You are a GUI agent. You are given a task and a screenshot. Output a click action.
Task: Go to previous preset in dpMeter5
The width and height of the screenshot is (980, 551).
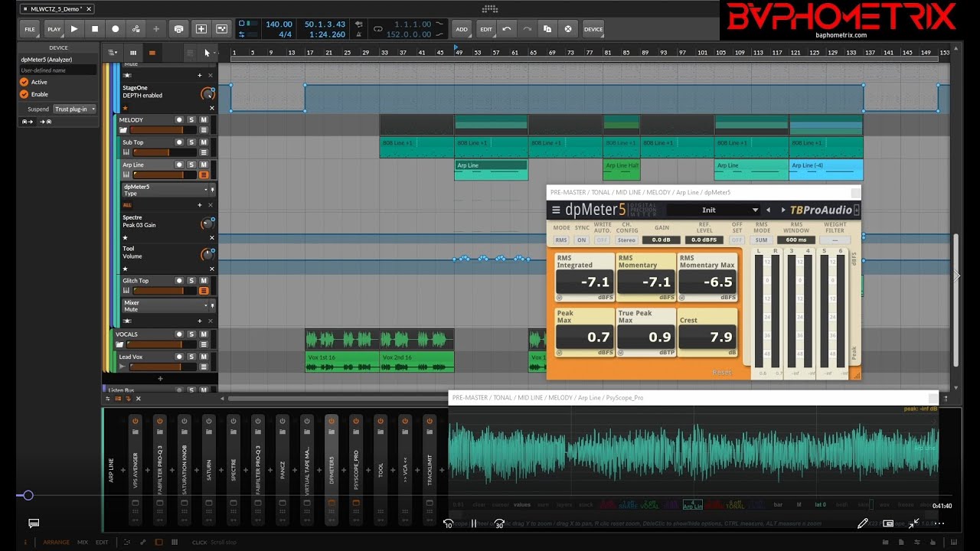pos(768,210)
